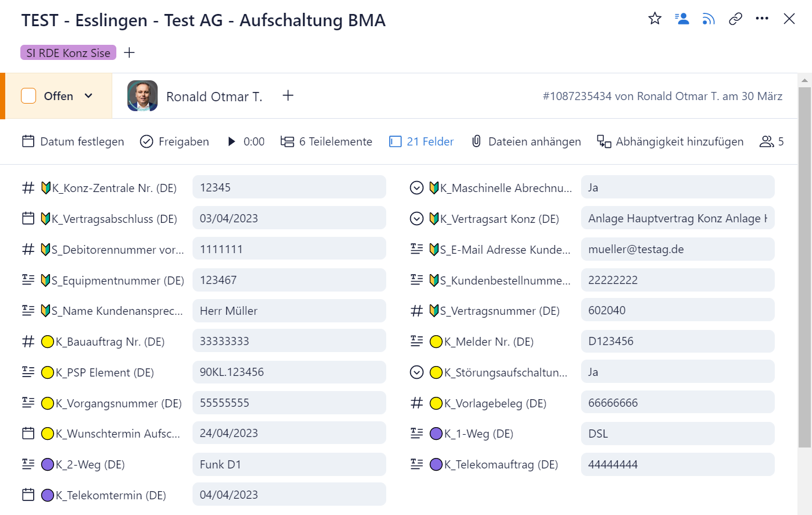Click Datum festlegen to set date
The image size is (812, 515).
click(x=73, y=141)
